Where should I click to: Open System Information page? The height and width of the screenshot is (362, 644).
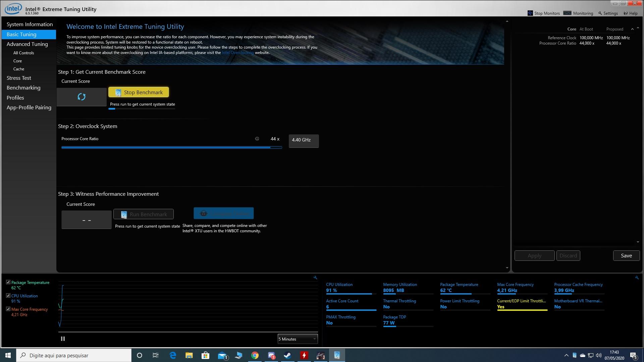click(30, 24)
